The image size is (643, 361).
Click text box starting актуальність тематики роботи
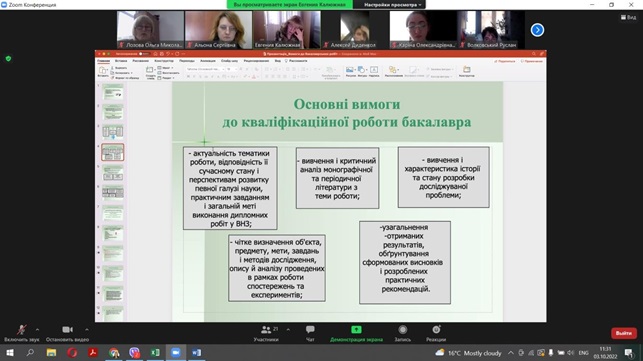pos(230,188)
